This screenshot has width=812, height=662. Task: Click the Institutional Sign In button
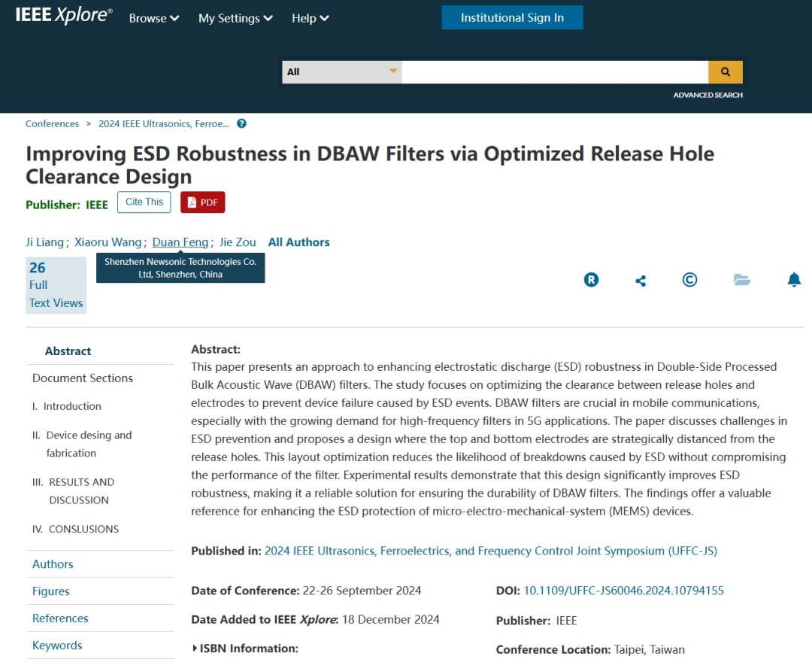(x=512, y=18)
